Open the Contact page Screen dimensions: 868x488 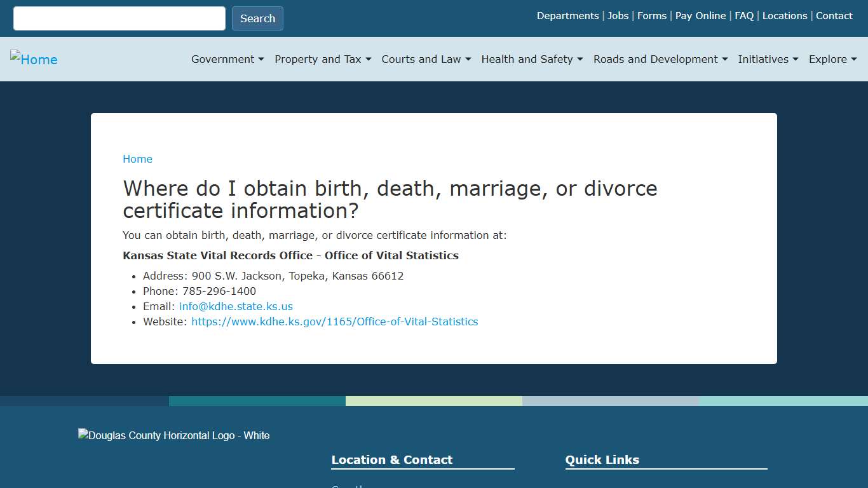834,15
